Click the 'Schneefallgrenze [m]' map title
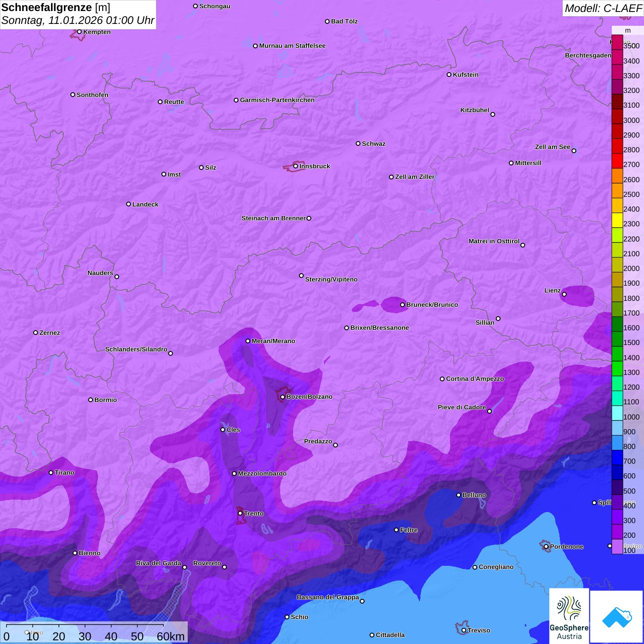The height and width of the screenshot is (644, 644). (x=56, y=7)
